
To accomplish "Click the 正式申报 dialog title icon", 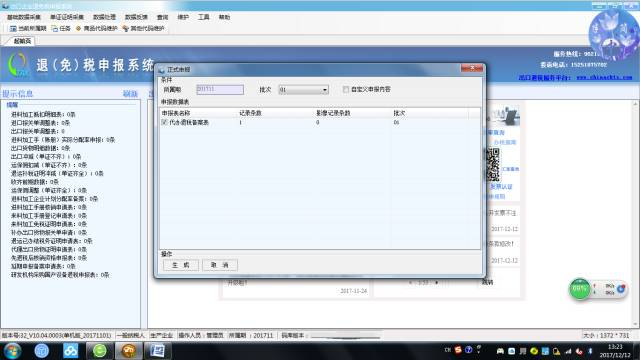I will (x=161, y=69).
